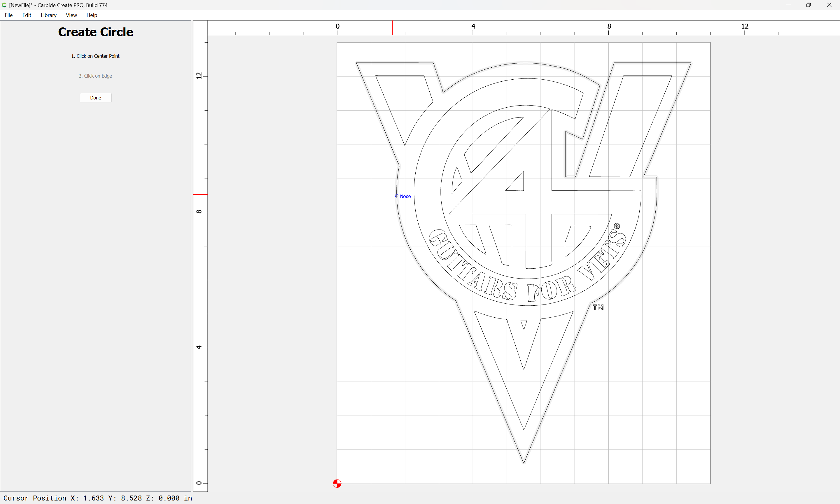Viewport: 840px width, 504px height.
Task: Open the View menu
Action: pos(71,15)
